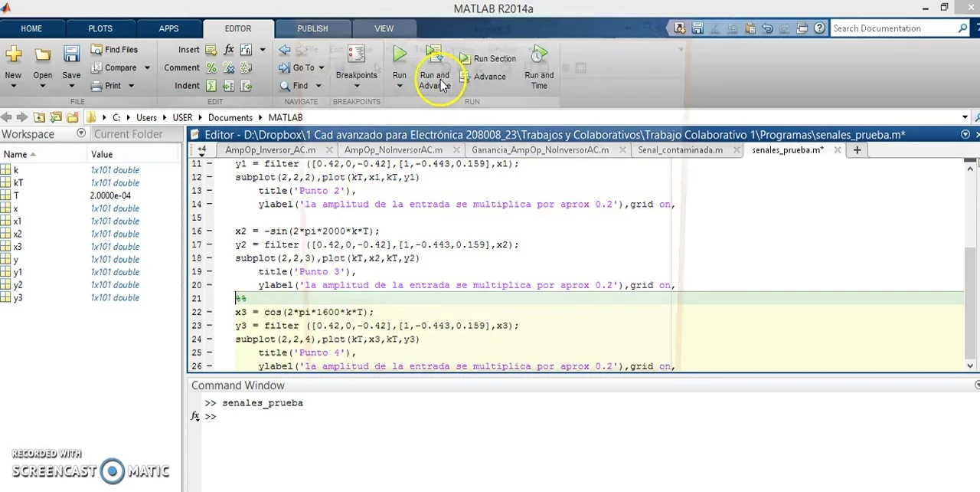980x492 pixels.
Task: Click the Documents segment in the path bar
Action: coord(230,118)
